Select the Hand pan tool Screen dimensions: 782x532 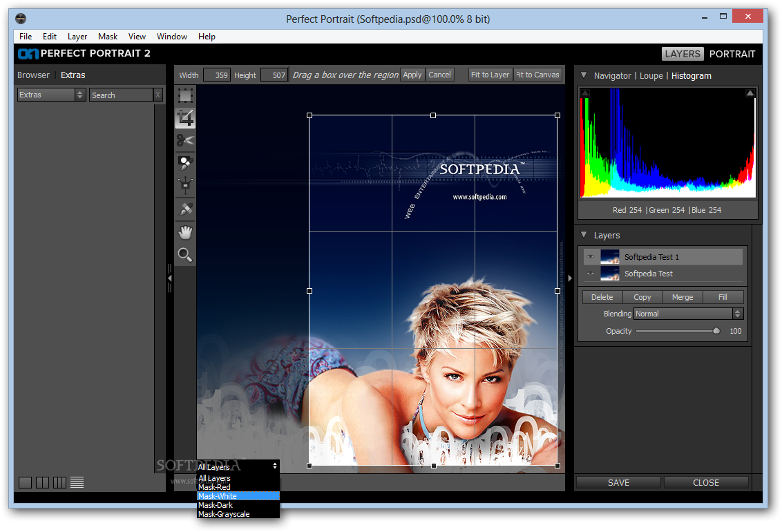coord(185,232)
